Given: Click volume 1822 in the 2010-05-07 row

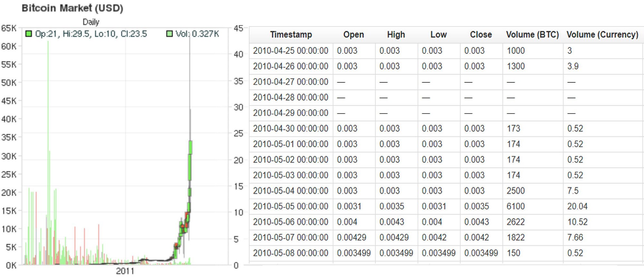Looking at the screenshot, I should (516, 238).
